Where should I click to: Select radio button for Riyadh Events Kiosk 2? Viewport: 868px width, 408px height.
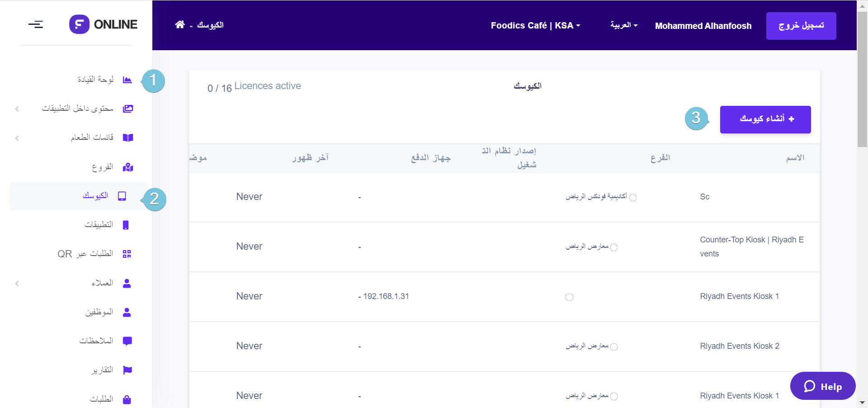click(614, 347)
